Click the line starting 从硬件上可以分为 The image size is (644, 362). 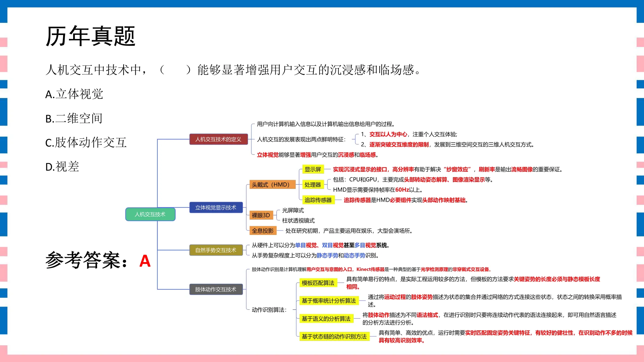pyautogui.click(x=321, y=245)
